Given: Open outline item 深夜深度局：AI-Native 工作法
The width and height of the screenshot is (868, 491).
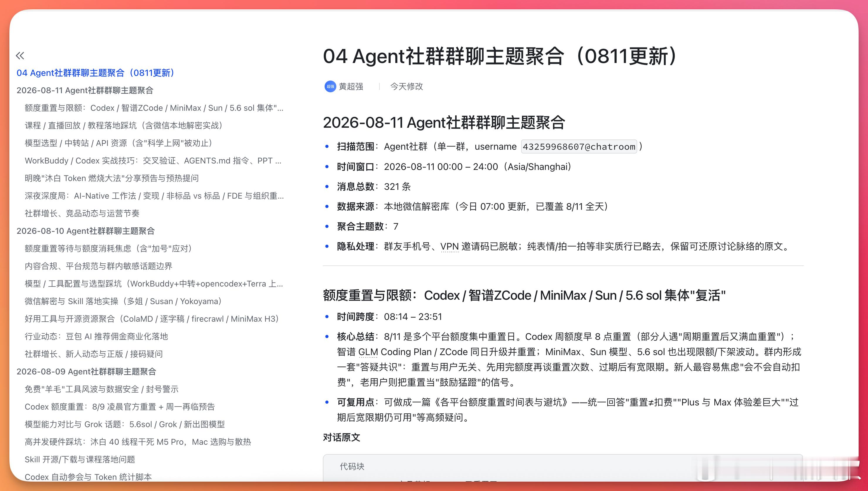Looking at the screenshot, I should (x=154, y=196).
